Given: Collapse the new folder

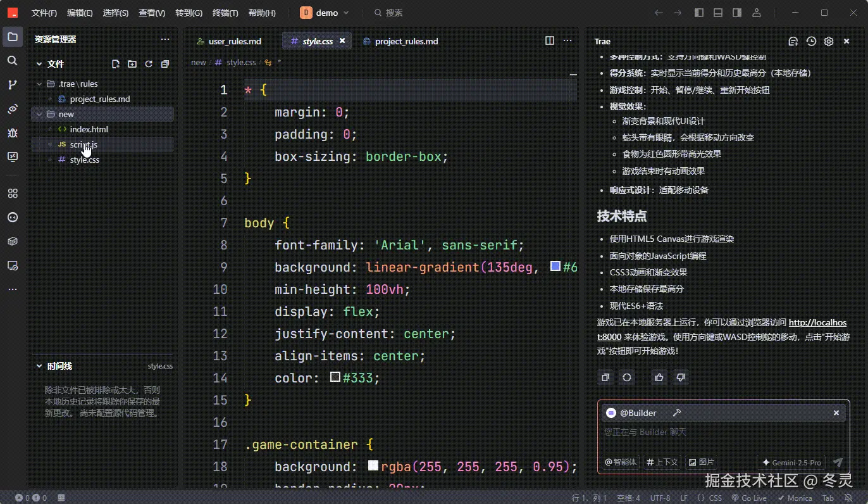Looking at the screenshot, I should (x=39, y=114).
